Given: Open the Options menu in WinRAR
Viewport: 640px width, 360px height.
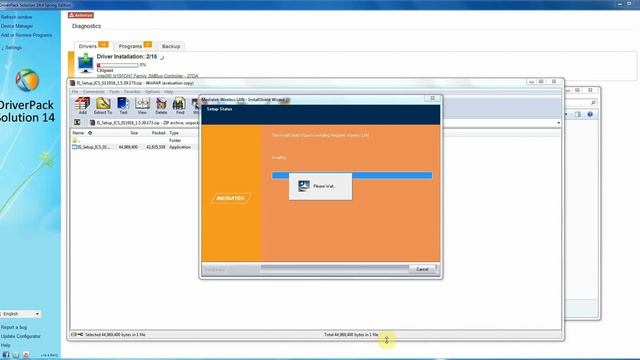Looking at the screenshot, I should click(153, 92).
